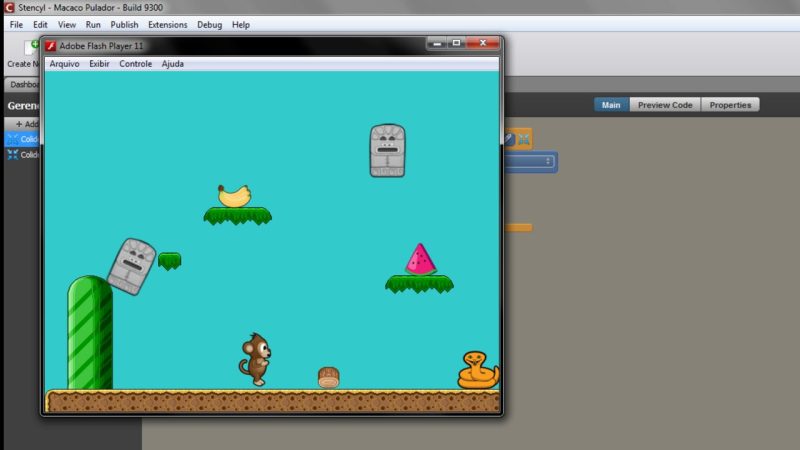This screenshot has height=450, width=800.
Task: Select the second collision event row
Action: click(22, 155)
